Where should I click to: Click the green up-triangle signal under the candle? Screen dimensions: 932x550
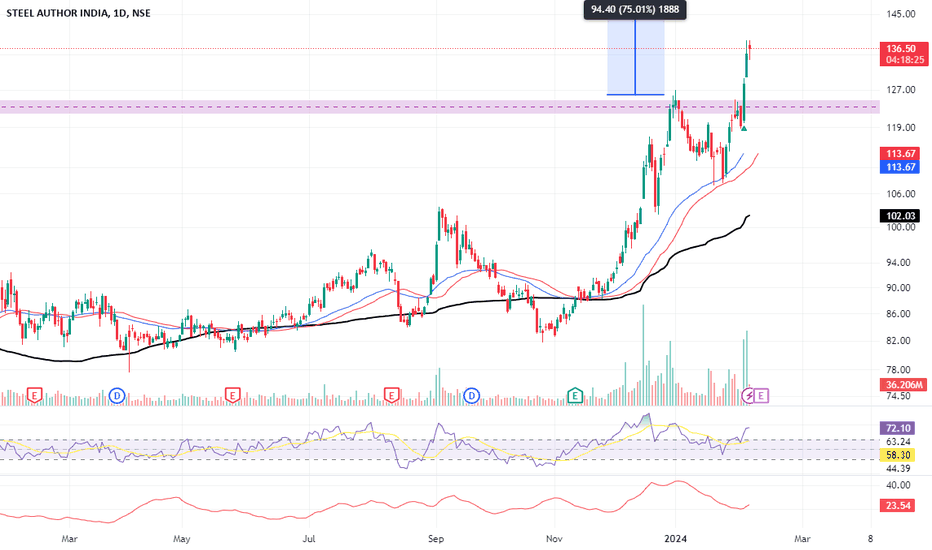744,128
